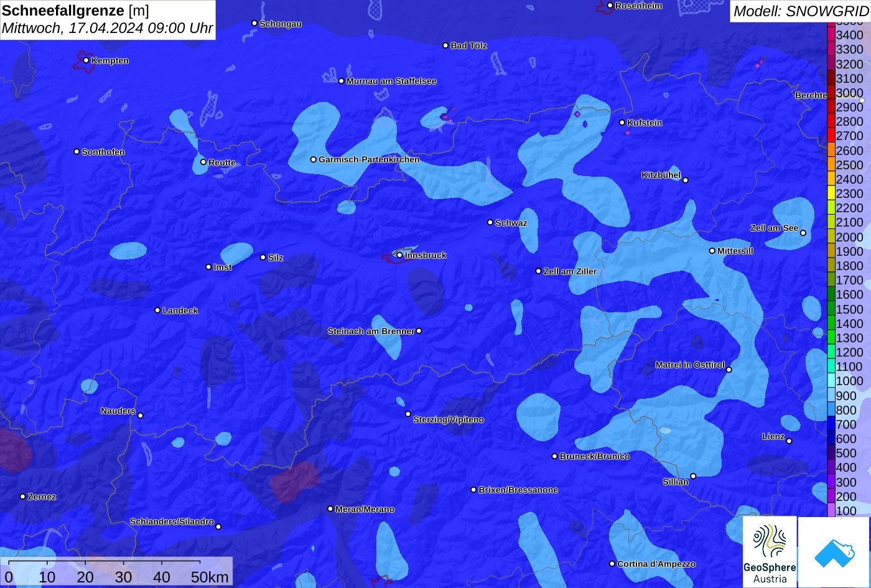
Task: Click the Modell: SNOWGRID label
Action: [801, 11]
